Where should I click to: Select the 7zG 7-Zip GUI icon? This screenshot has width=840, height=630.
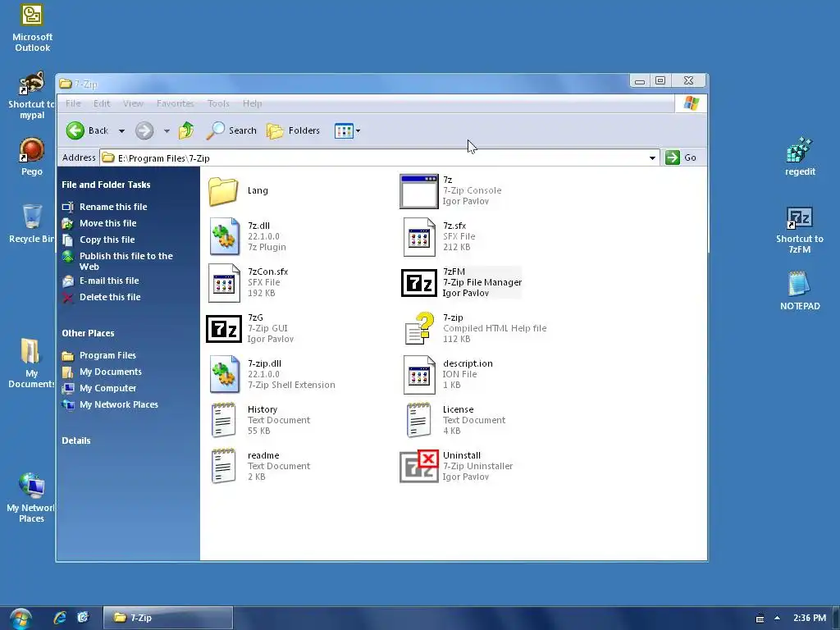pos(224,328)
